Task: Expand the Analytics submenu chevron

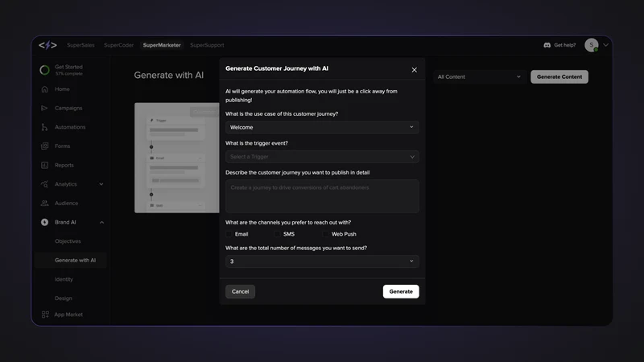Action: pos(101,184)
